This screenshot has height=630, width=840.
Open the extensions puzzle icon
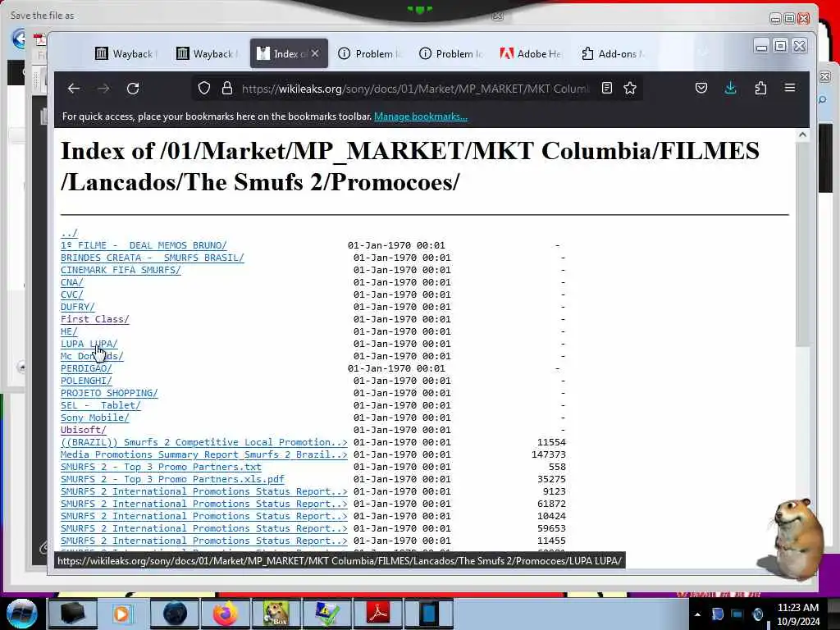click(x=760, y=88)
